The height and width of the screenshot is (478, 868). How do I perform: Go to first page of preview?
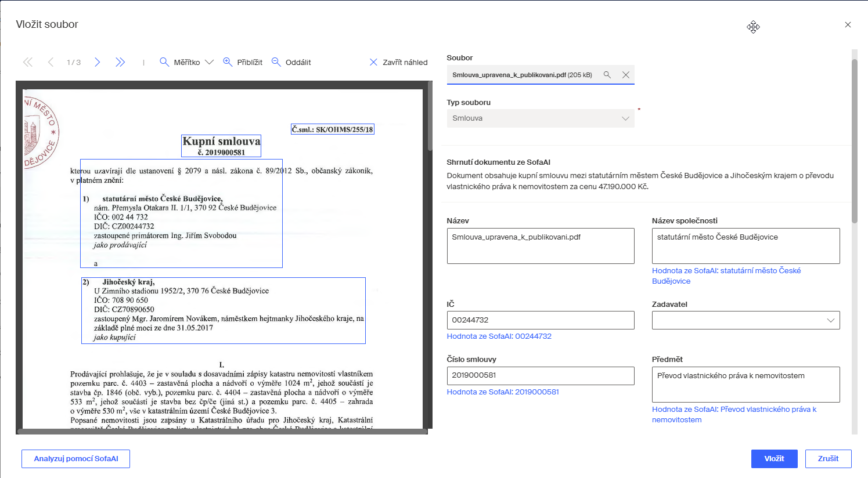(28, 62)
